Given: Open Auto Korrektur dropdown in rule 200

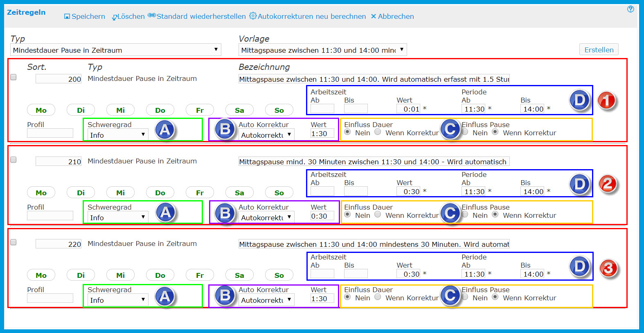Looking at the screenshot, I should [x=266, y=135].
